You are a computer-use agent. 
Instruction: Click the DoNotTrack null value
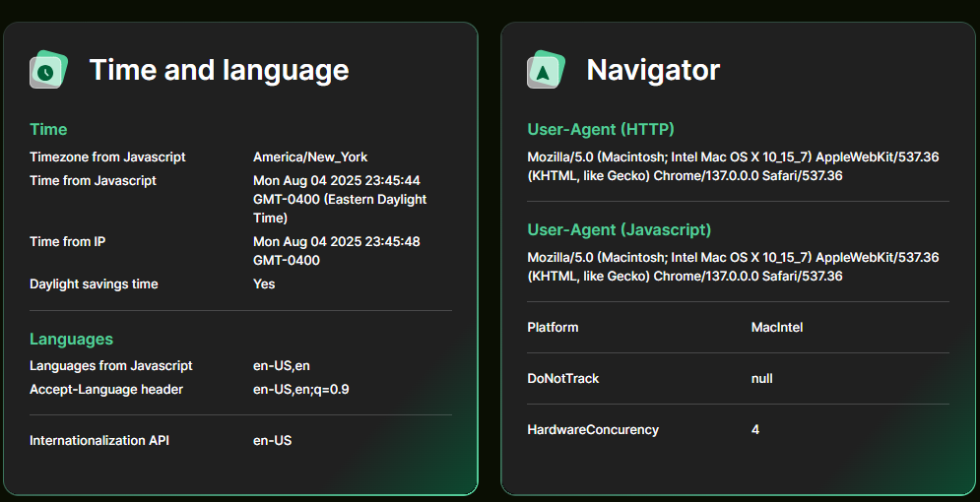(761, 378)
